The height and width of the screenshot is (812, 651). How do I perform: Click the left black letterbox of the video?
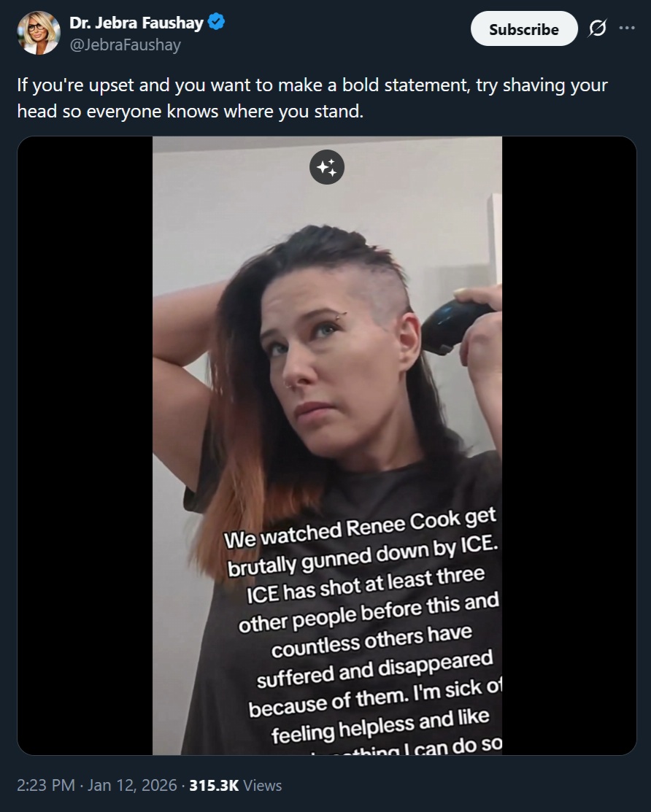point(85,445)
